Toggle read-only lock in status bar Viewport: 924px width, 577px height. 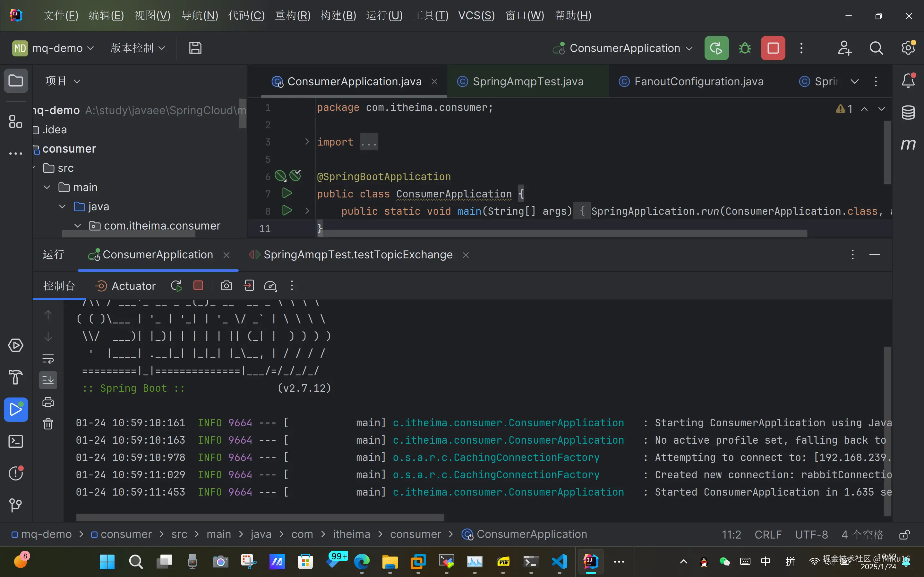pos(904,534)
